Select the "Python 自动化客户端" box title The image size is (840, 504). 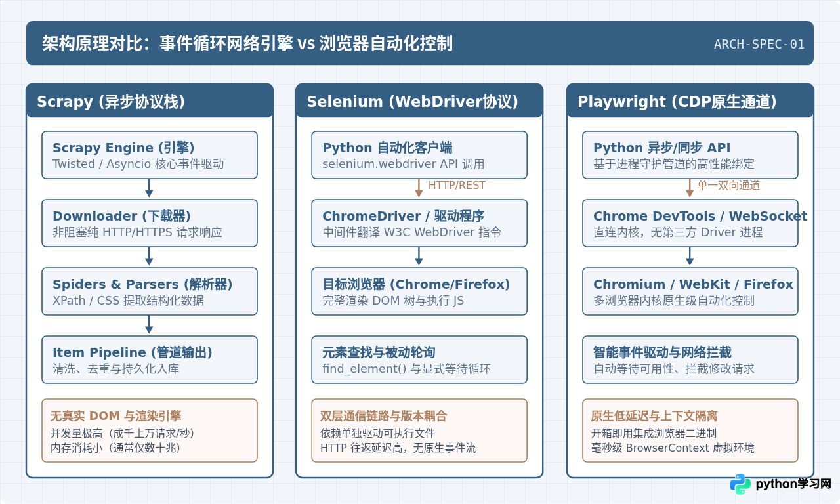(387, 148)
